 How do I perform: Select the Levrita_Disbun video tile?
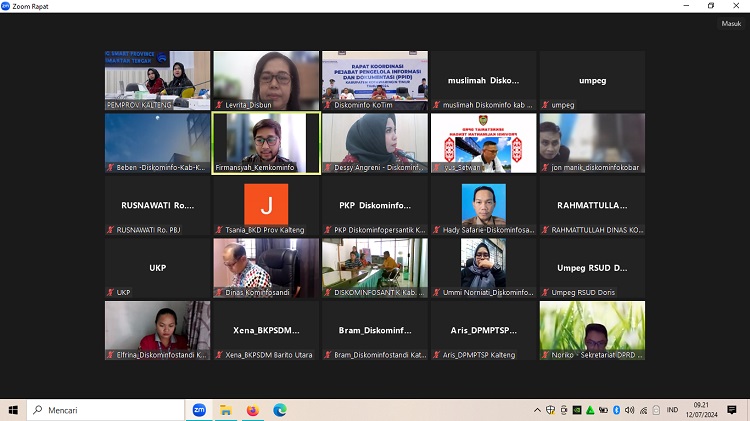(266, 80)
